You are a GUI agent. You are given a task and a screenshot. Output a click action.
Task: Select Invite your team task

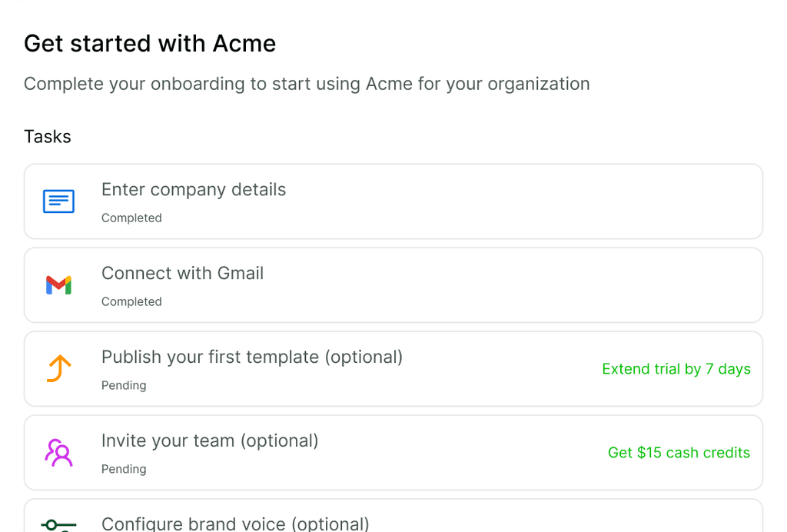pyautogui.click(x=210, y=441)
